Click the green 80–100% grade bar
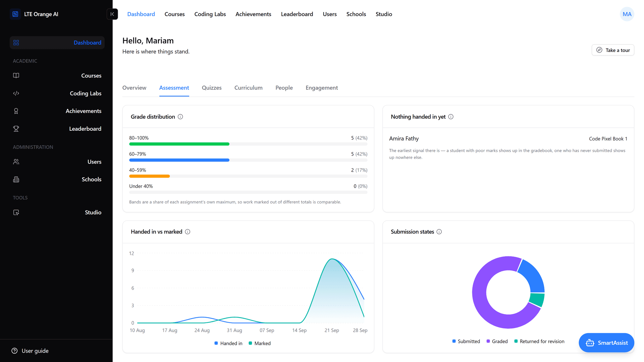The height and width of the screenshot is (362, 644). pos(179,144)
